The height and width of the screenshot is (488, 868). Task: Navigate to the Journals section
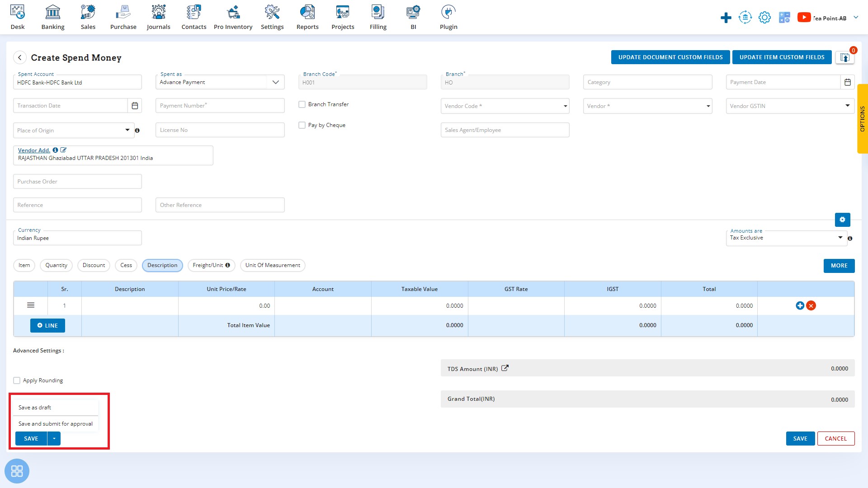(157, 17)
